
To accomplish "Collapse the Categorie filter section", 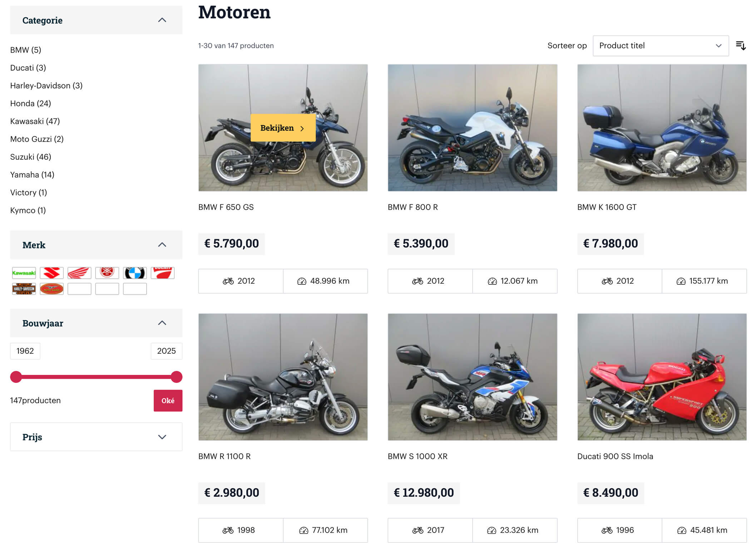I will tap(162, 20).
